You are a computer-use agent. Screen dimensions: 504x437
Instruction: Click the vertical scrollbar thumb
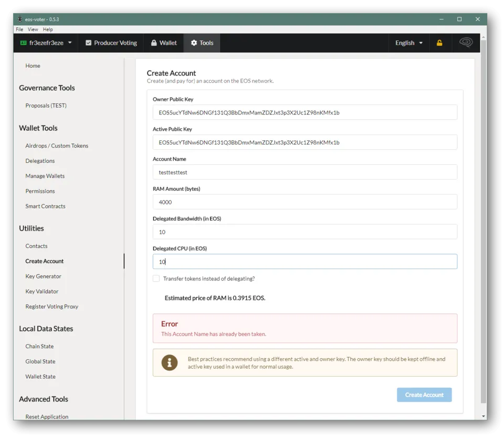[484, 222]
